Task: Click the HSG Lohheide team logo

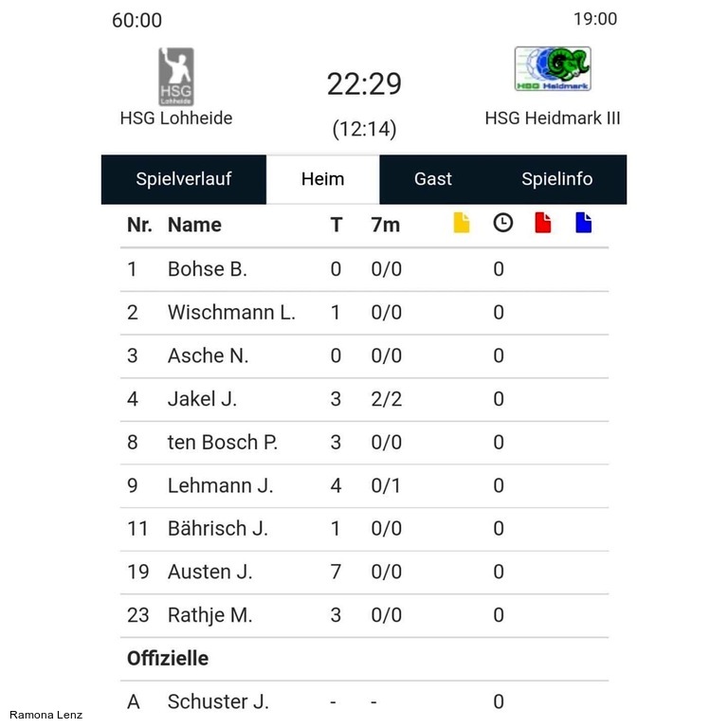Action: 175,76
